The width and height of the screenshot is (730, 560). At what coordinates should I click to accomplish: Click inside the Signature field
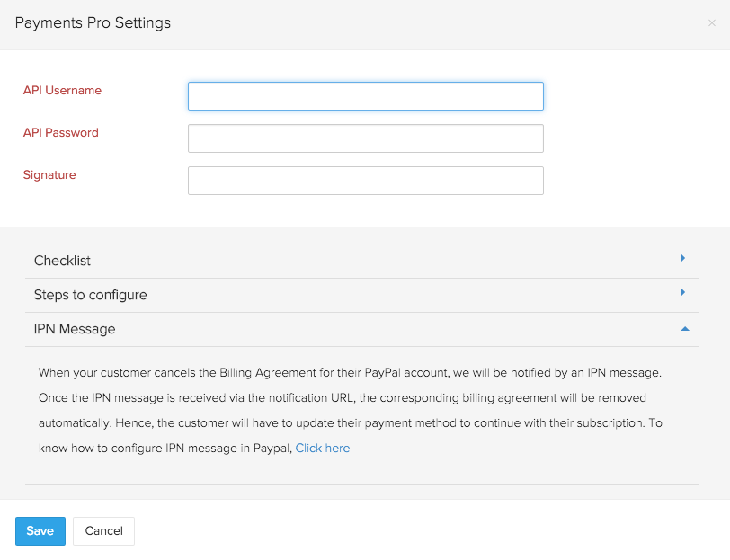pyautogui.click(x=365, y=181)
